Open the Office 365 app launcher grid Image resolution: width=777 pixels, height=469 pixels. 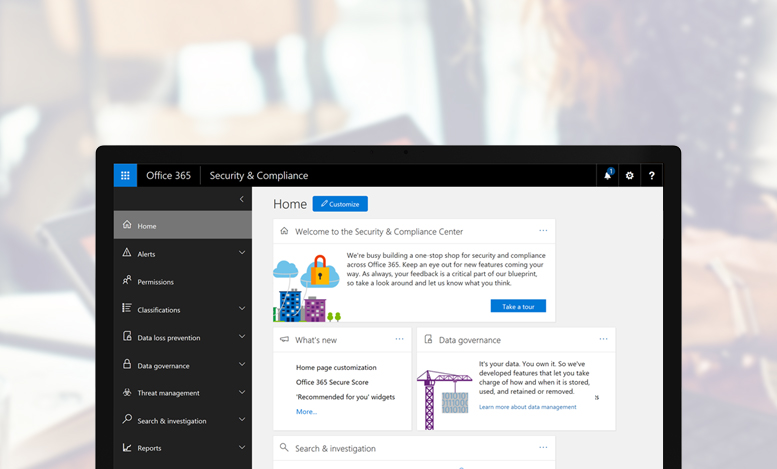pos(125,176)
